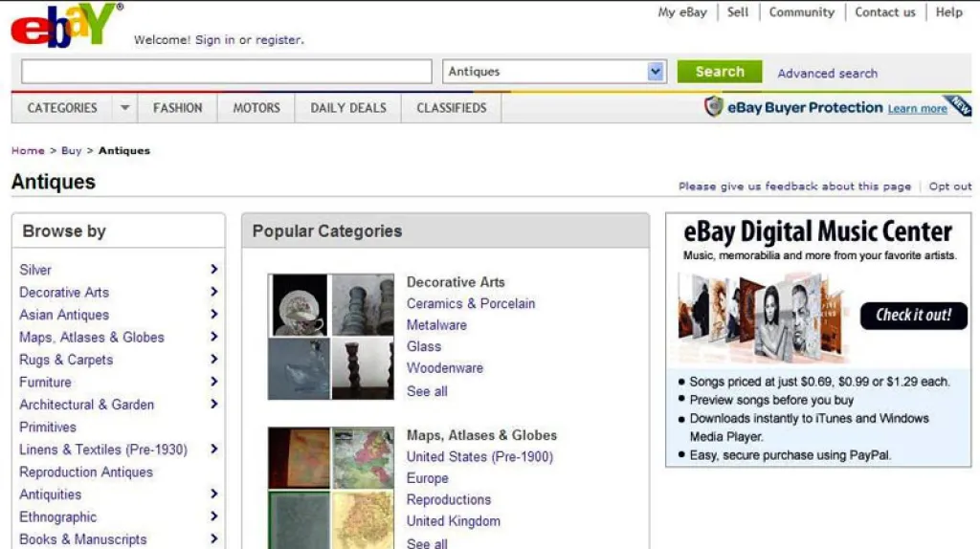Click Sell in the top menu
This screenshot has height=549, width=980.
[738, 11]
